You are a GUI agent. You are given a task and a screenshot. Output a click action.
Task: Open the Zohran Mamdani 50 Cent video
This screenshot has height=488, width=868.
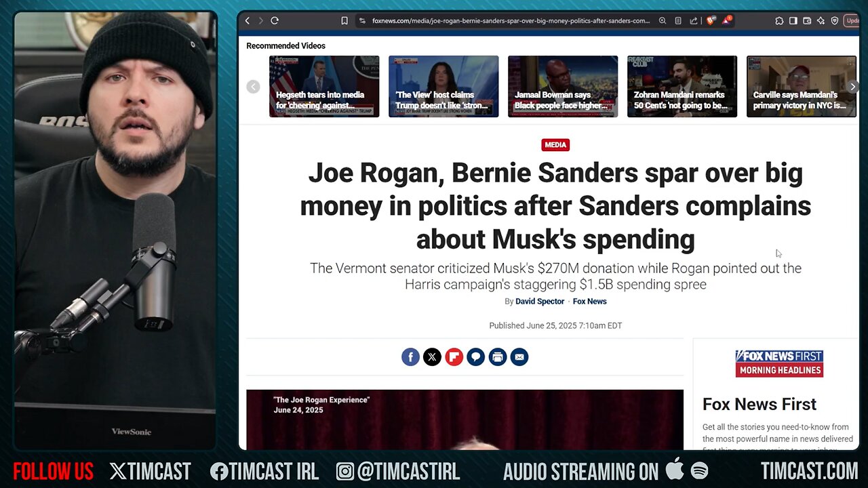pyautogui.click(x=682, y=86)
